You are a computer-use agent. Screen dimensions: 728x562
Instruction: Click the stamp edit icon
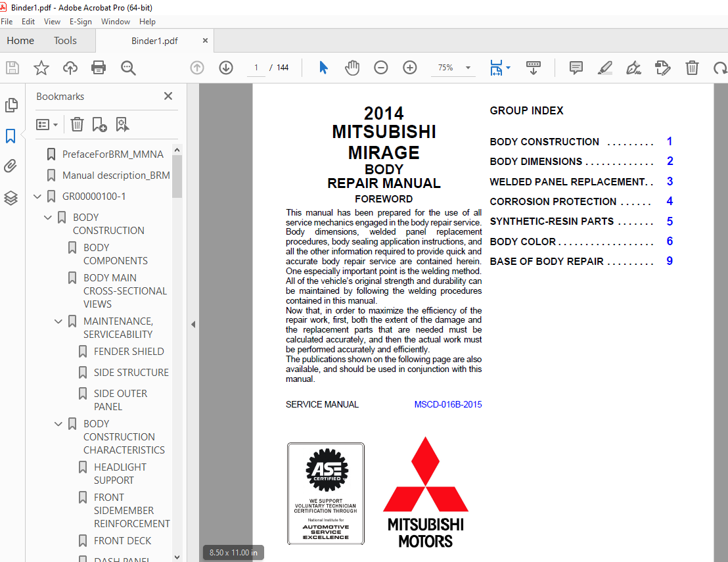pyautogui.click(x=662, y=68)
